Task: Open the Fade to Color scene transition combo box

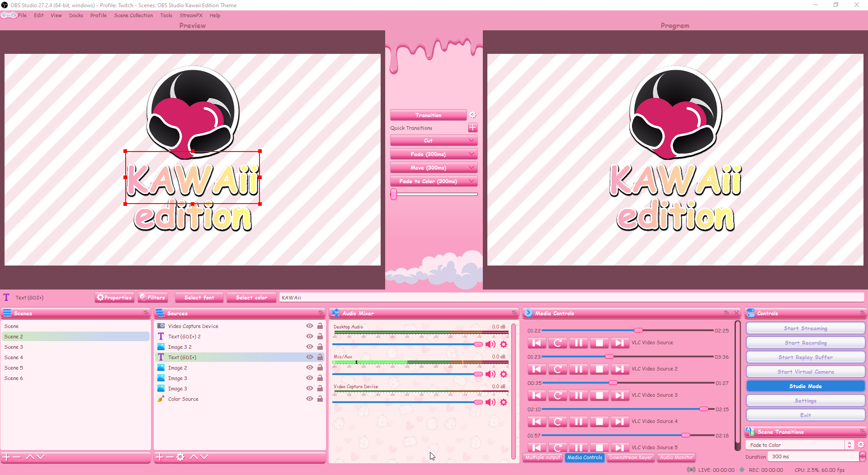Action: pos(799,445)
